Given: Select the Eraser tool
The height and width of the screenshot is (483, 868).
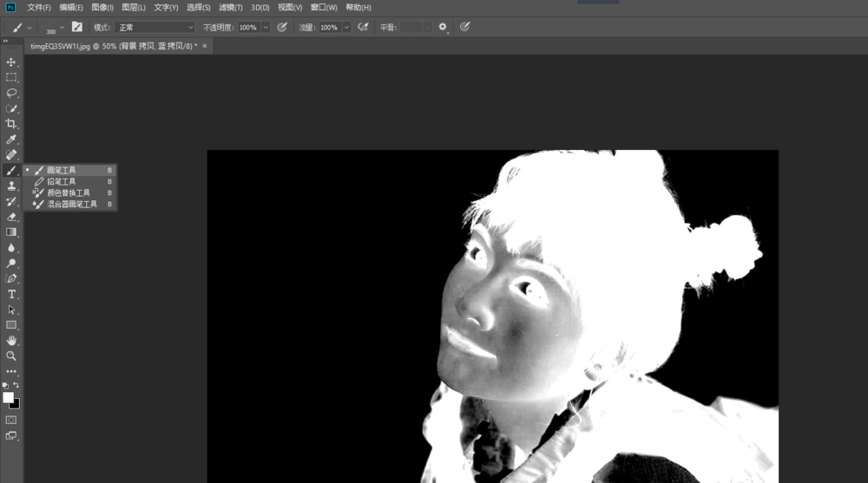Looking at the screenshot, I should click(11, 217).
